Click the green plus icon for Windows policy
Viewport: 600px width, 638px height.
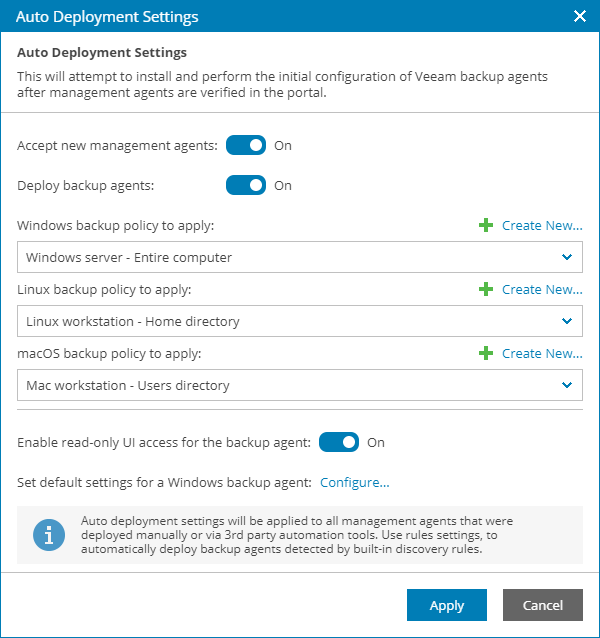pos(486,225)
